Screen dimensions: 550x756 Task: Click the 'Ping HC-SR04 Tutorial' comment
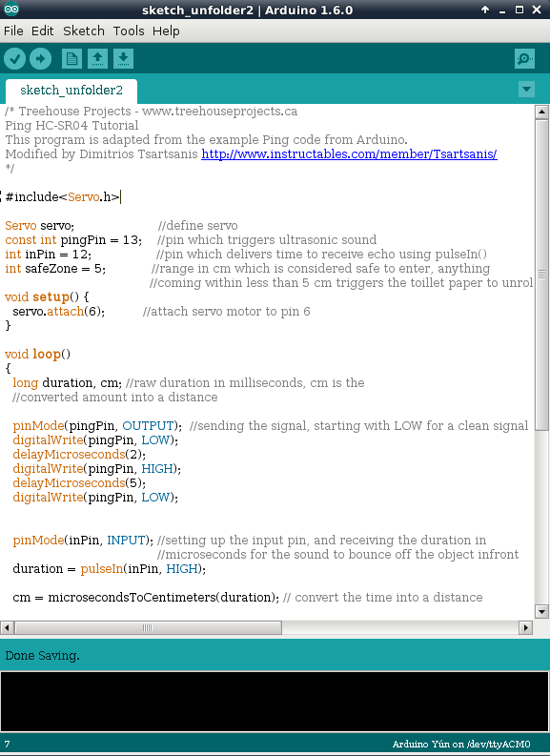click(x=71, y=125)
